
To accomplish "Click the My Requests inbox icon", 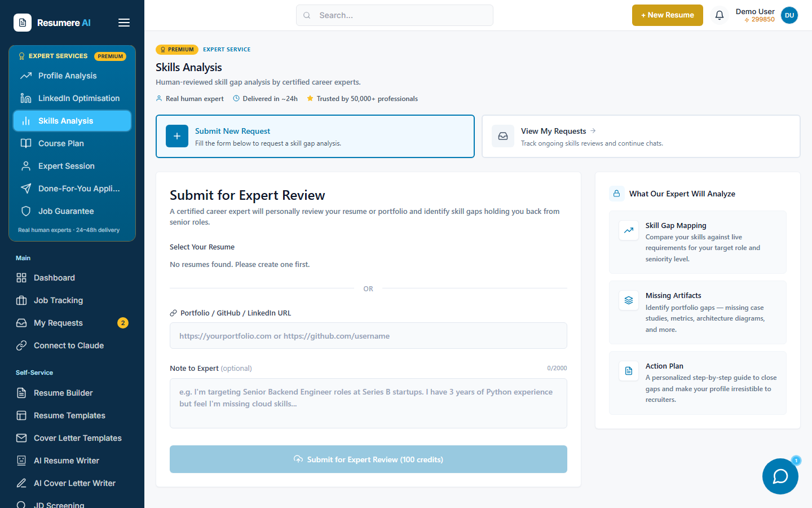I will pyautogui.click(x=21, y=323).
